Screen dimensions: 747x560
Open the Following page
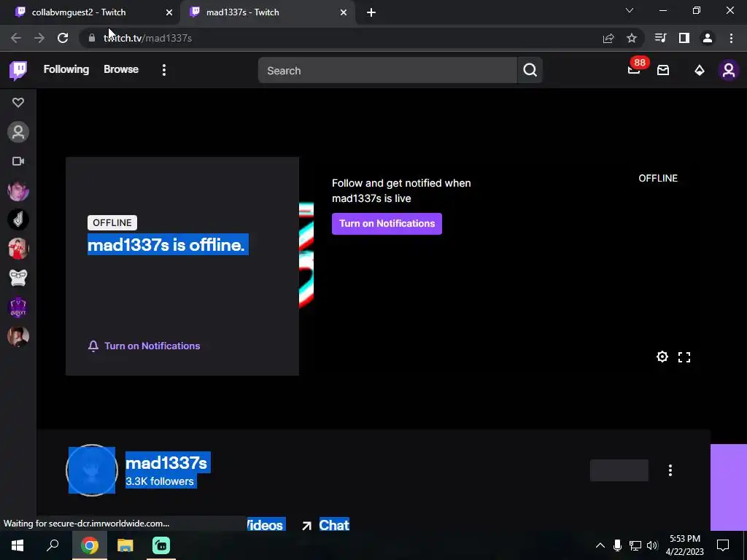click(x=66, y=69)
